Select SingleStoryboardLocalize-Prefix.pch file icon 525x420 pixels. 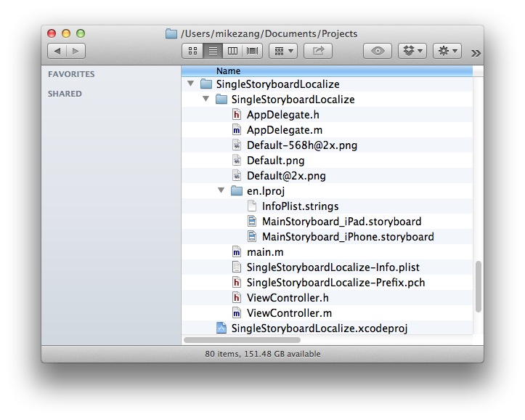237,283
